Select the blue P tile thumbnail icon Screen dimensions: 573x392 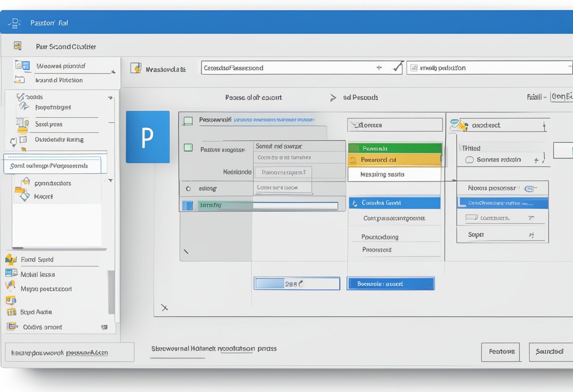pos(148,137)
